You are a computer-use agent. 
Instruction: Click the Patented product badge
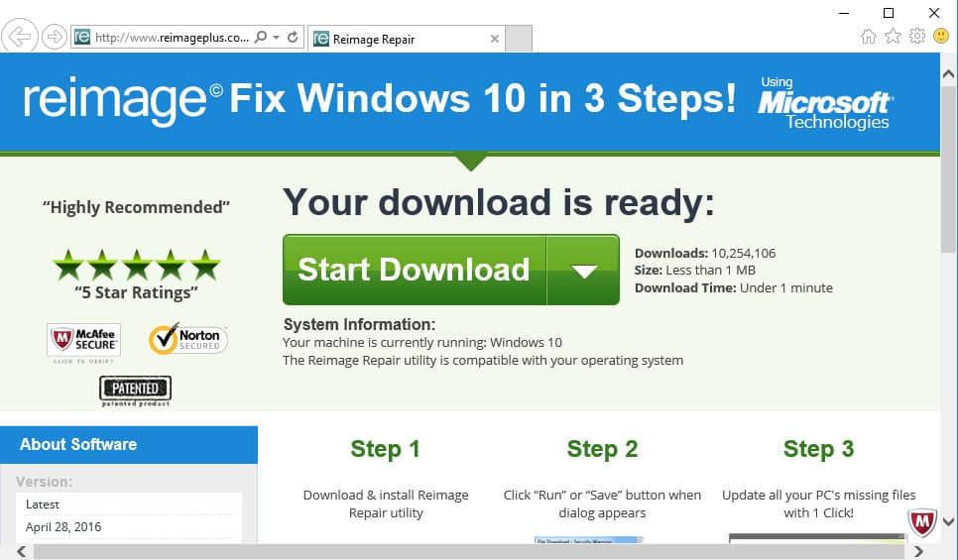click(135, 392)
